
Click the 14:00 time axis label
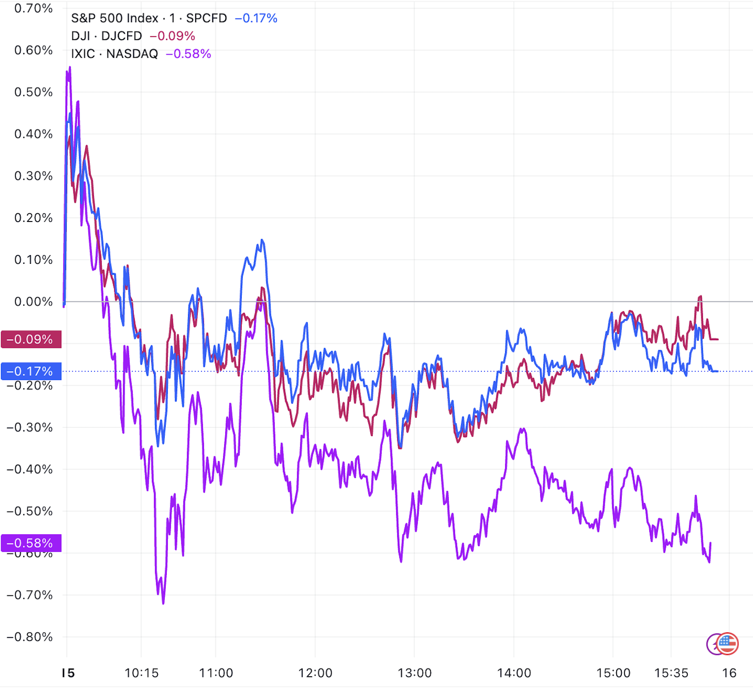coord(514,673)
